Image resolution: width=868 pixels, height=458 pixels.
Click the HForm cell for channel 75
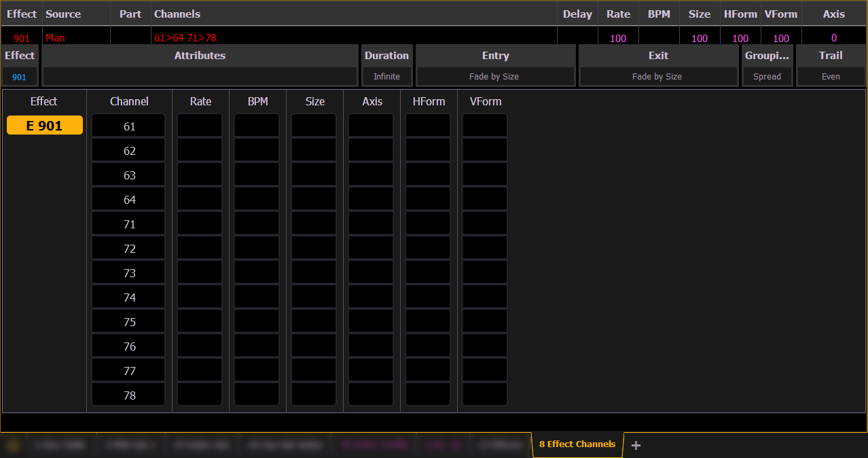(428, 322)
